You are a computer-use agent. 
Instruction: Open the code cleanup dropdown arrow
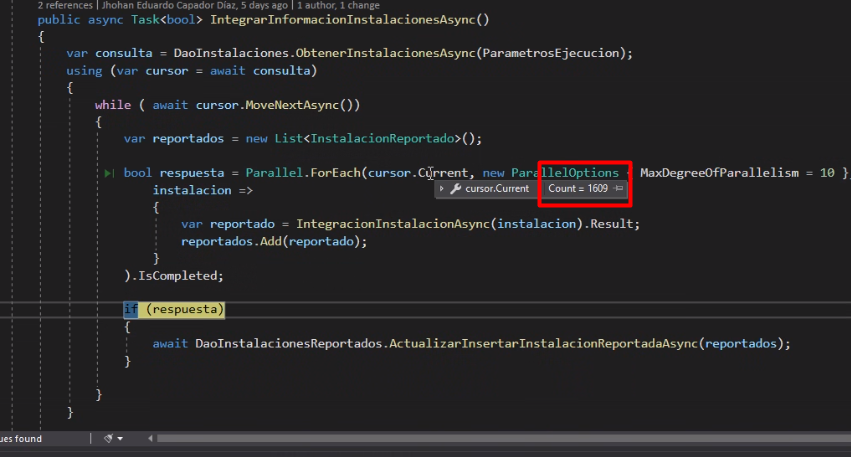click(x=121, y=438)
